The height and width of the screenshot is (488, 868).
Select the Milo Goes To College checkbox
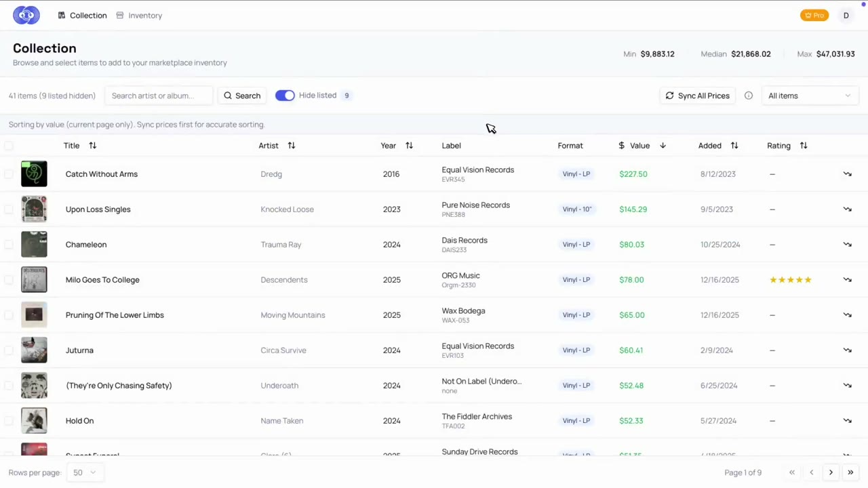(x=8, y=280)
